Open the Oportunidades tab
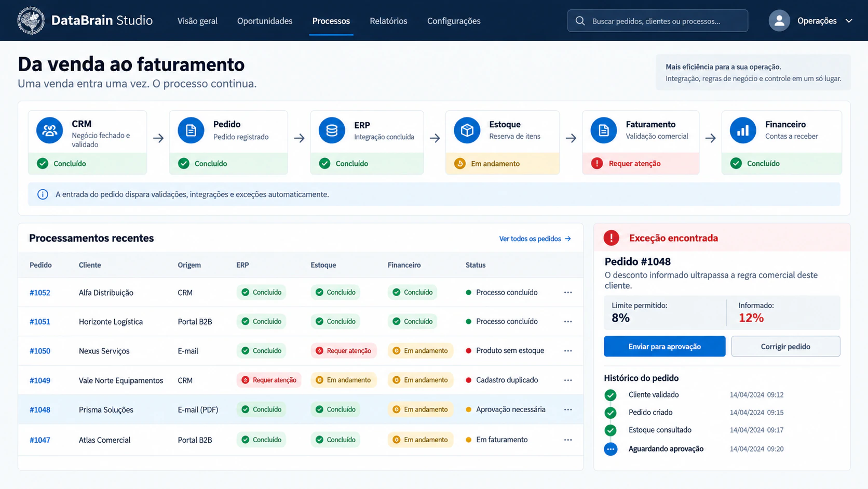 point(265,21)
